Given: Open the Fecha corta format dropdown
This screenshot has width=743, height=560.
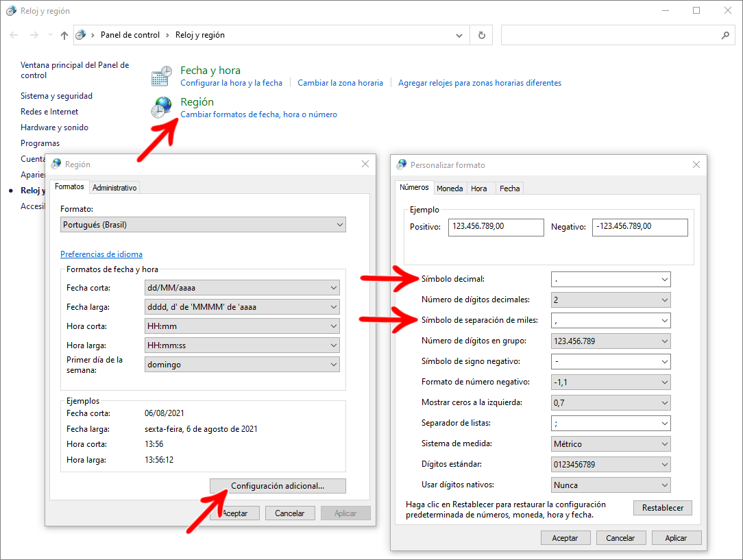Looking at the screenshot, I should pyautogui.click(x=242, y=288).
